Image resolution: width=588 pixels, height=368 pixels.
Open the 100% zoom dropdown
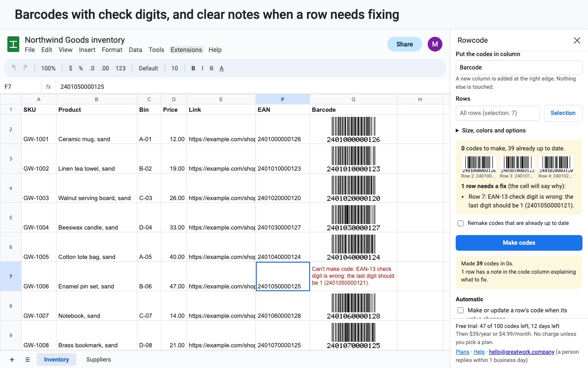pyautogui.click(x=48, y=68)
